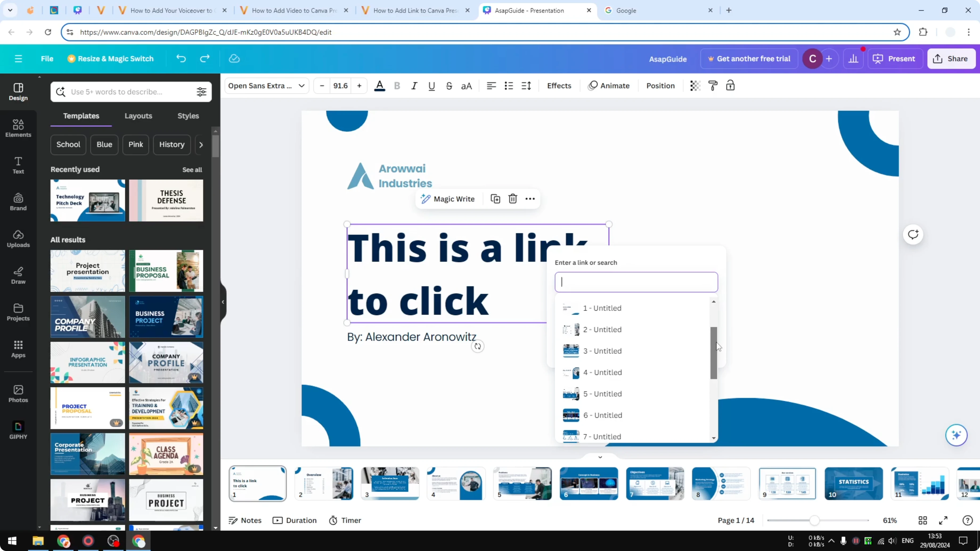Open the more options ellipsis menu
Viewport: 980px width, 551px height.
(x=530, y=199)
